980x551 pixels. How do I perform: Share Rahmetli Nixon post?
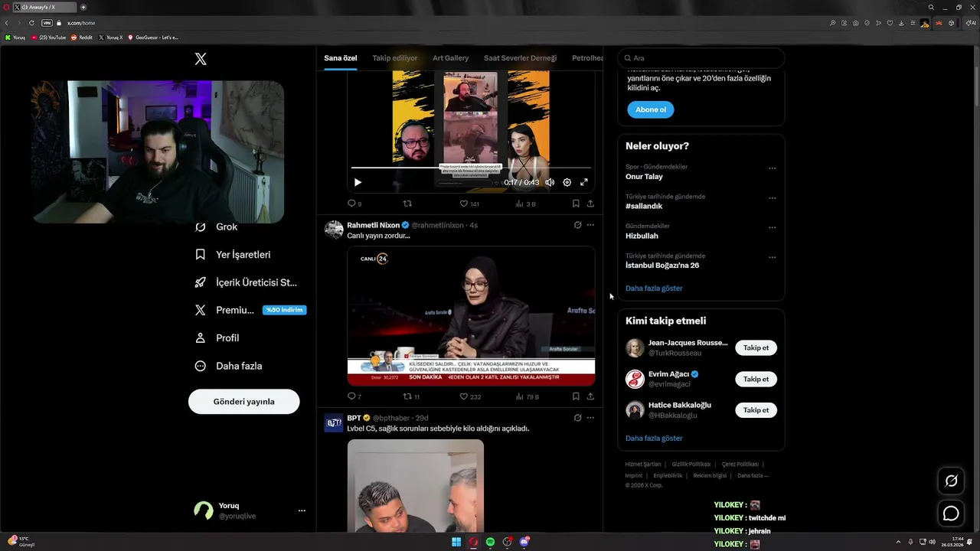click(x=590, y=396)
